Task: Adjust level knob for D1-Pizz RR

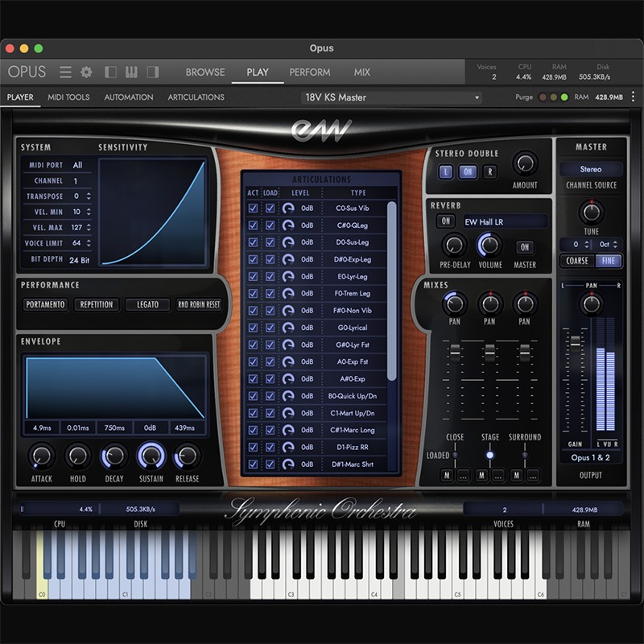Action: point(288,447)
